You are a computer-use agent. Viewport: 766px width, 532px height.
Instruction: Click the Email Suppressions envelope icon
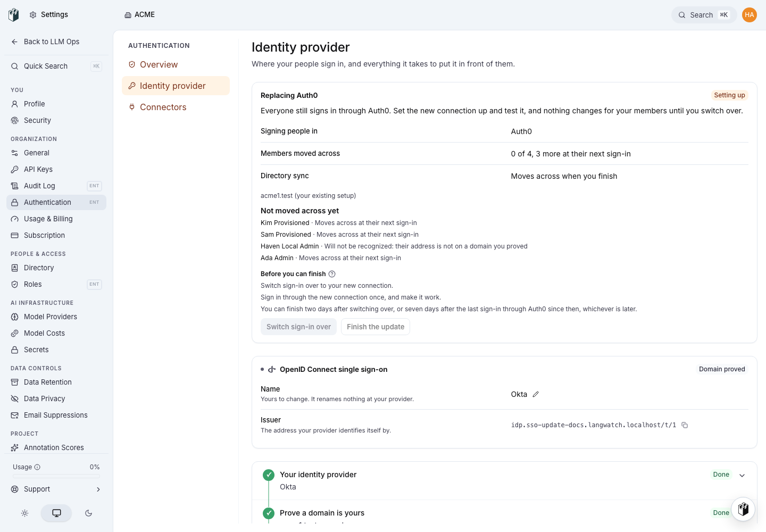(15, 415)
